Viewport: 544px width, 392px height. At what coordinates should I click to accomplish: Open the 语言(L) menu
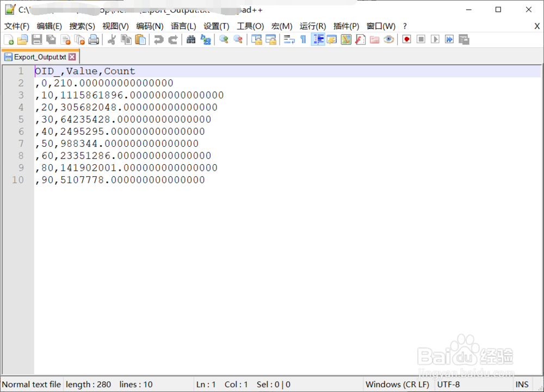183,26
